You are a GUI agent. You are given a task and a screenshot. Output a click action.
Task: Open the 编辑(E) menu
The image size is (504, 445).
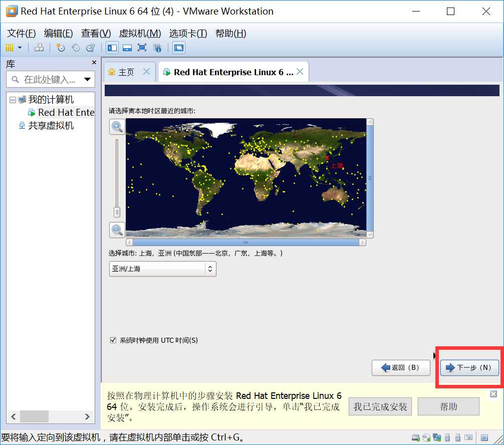[x=59, y=33]
